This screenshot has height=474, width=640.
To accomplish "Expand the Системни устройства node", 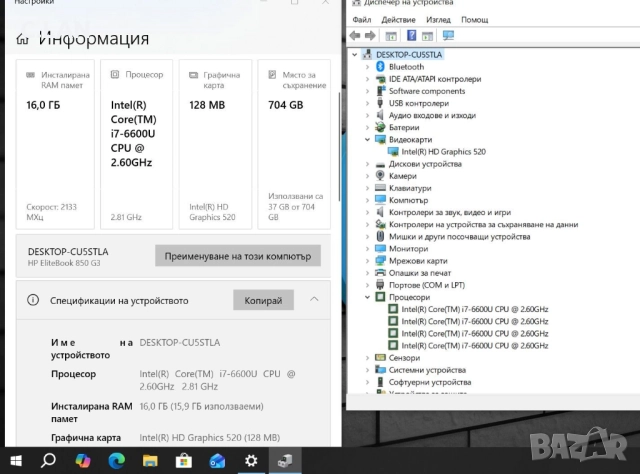I will [367, 370].
